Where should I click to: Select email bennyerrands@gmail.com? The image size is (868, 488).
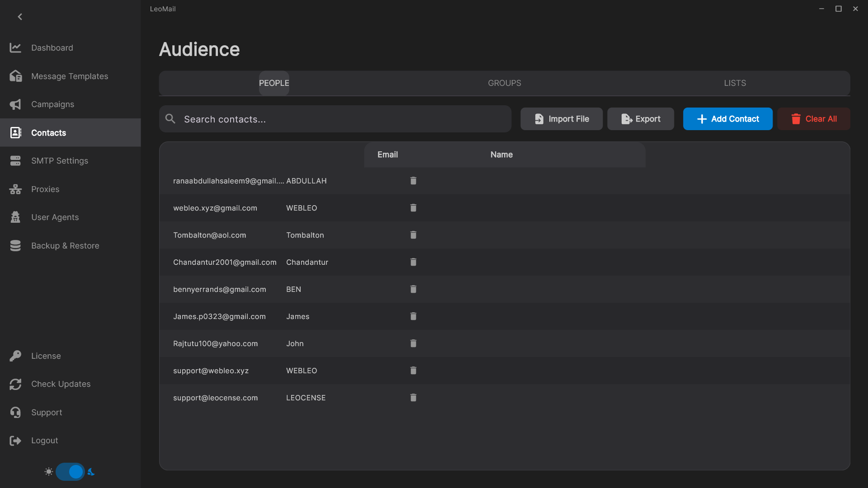tap(220, 289)
